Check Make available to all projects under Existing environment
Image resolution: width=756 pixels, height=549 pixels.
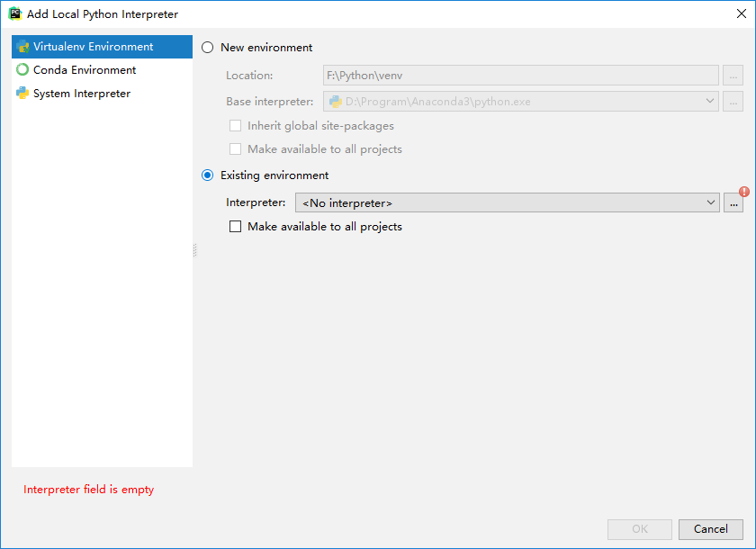236,227
